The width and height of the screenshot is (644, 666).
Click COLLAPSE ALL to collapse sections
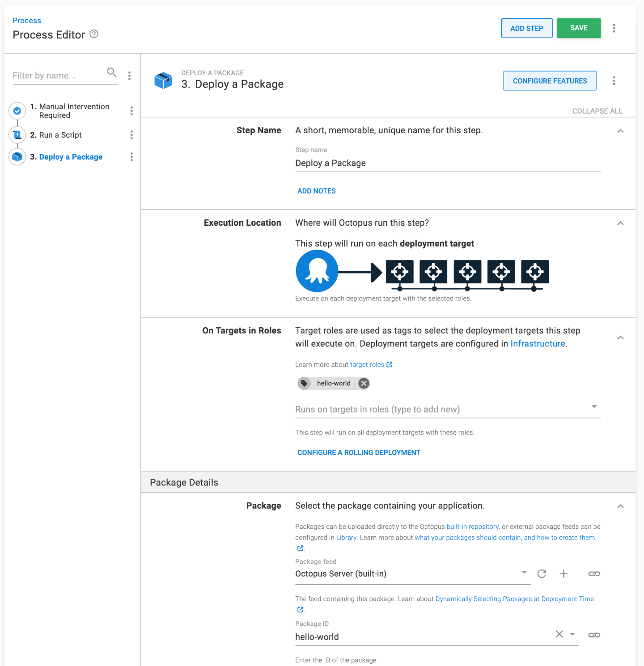[597, 111]
